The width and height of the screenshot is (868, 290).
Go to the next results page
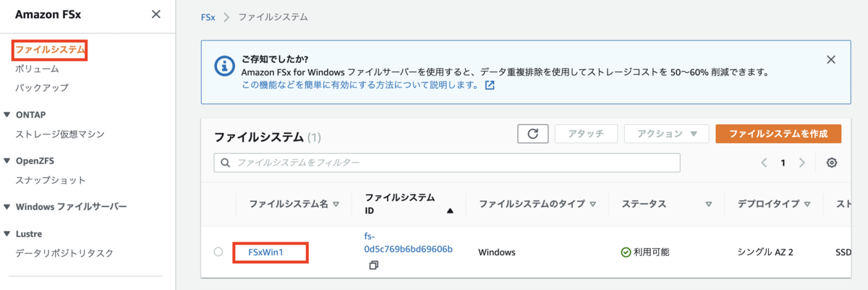(x=801, y=163)
